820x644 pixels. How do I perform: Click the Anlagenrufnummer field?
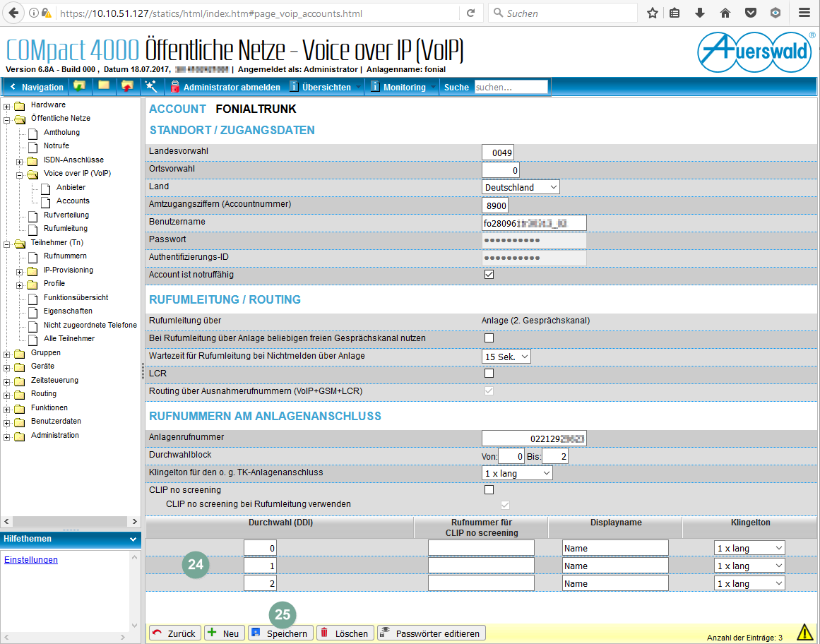534,438
